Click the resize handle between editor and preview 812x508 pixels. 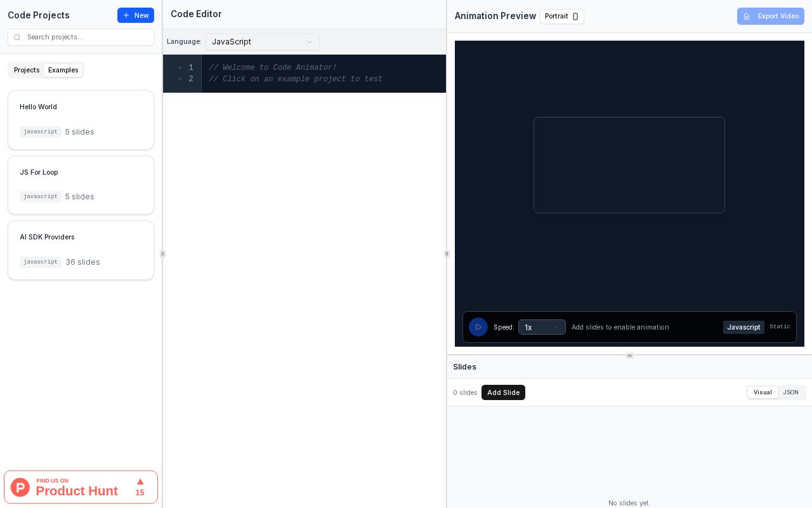[x=447, y=254]
